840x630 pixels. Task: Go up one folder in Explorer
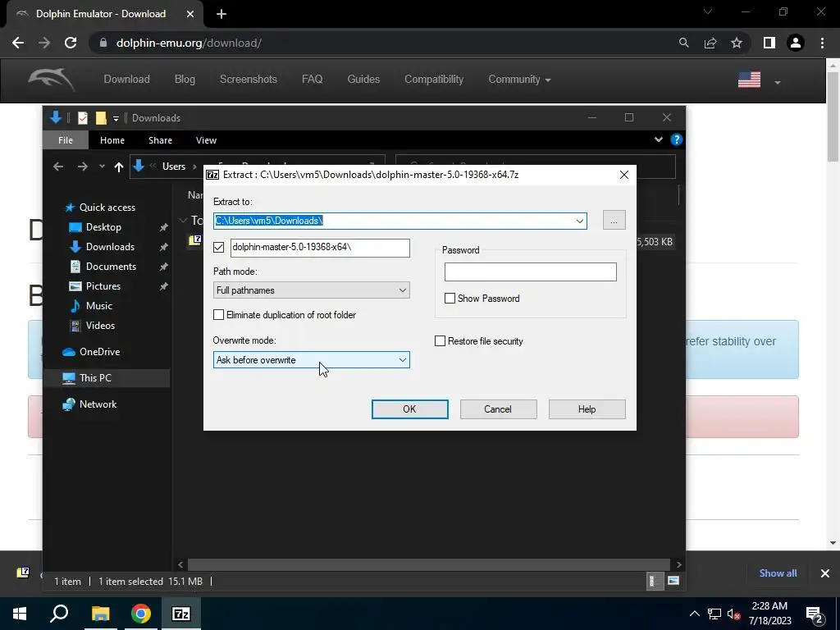coord(119,167)
